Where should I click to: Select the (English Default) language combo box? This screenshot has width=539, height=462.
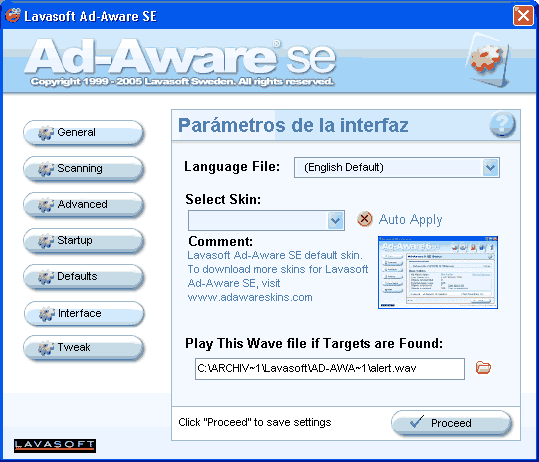397,168
